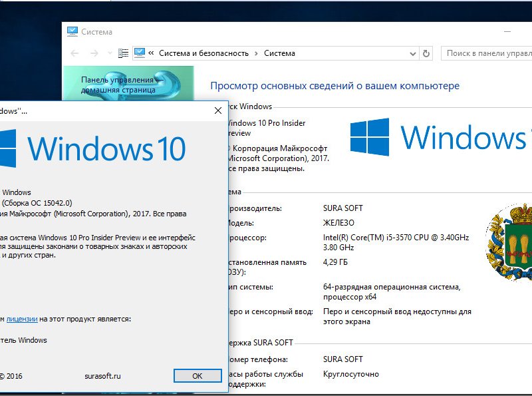Click the computer icon in the Система title bar
532x396 pixels.
pos(72,31)
